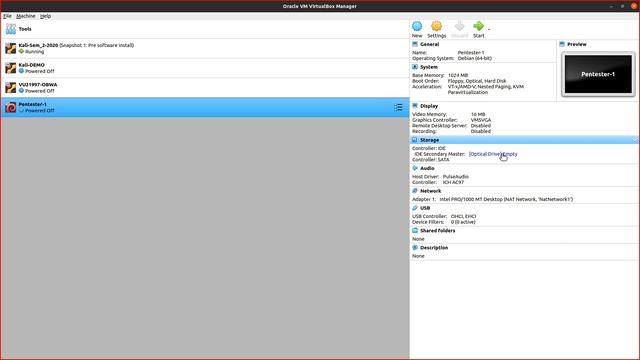Screen dimensions: 640x360
Task: Click the New virtual machine icon
Action: pyautogui.click(x=417, y=27)
